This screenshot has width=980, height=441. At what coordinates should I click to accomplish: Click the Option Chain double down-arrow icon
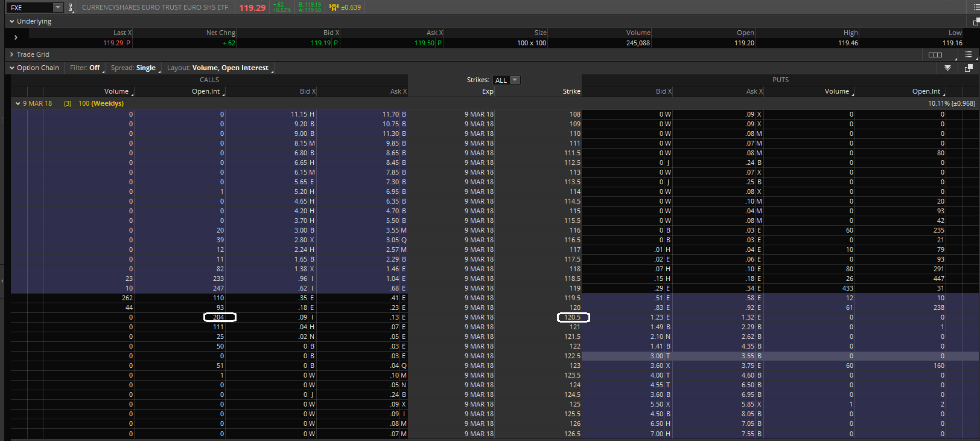click(x=947, y=68)
